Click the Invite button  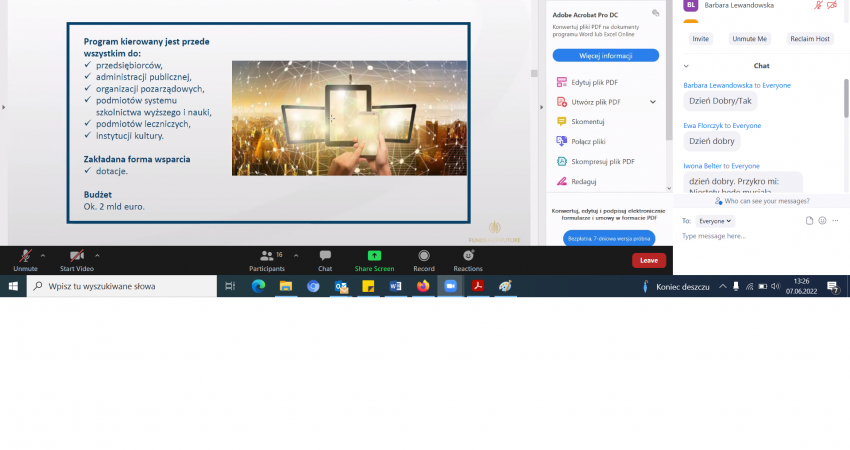coord(700,38)
